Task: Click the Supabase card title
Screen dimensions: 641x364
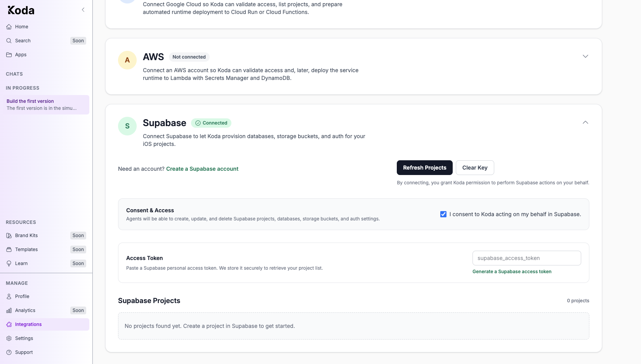Action: point(165,123)
